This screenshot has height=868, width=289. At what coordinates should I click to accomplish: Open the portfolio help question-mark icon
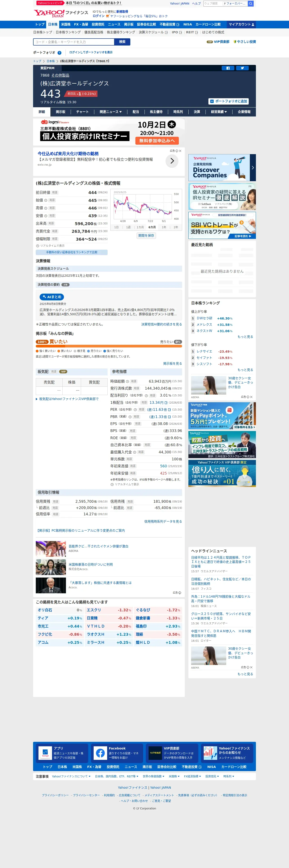tap(60, 53)
